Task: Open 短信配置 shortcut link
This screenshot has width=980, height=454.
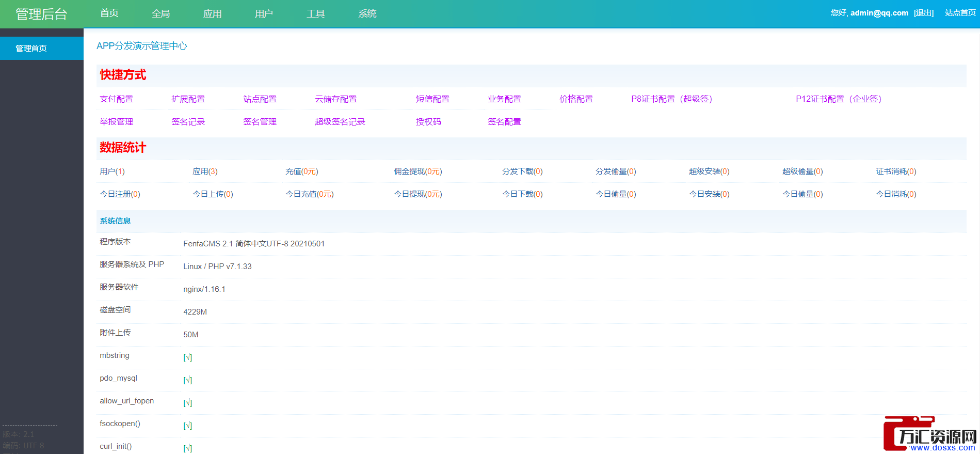Action: pos(432,99)
